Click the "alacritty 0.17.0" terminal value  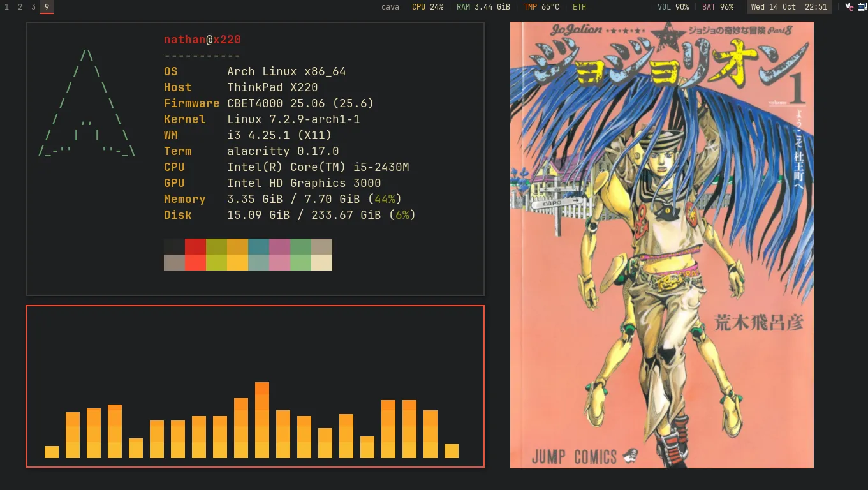click(283, 151)
